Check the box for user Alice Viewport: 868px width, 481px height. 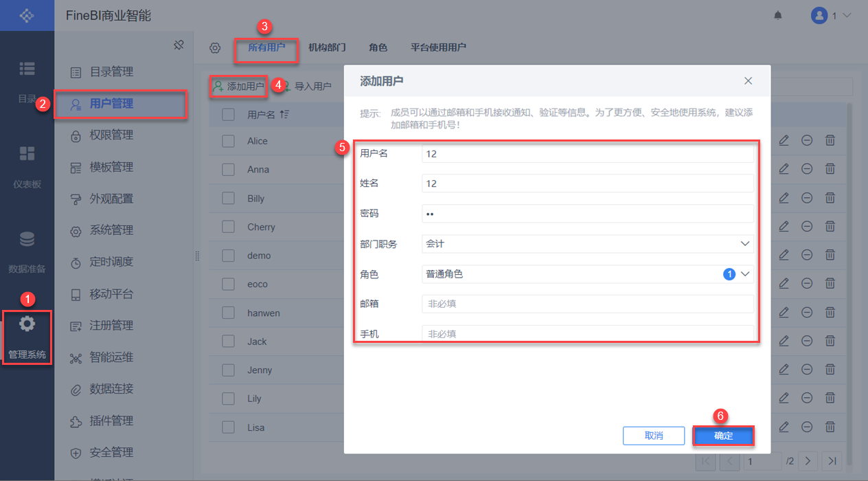coord(229,141)
